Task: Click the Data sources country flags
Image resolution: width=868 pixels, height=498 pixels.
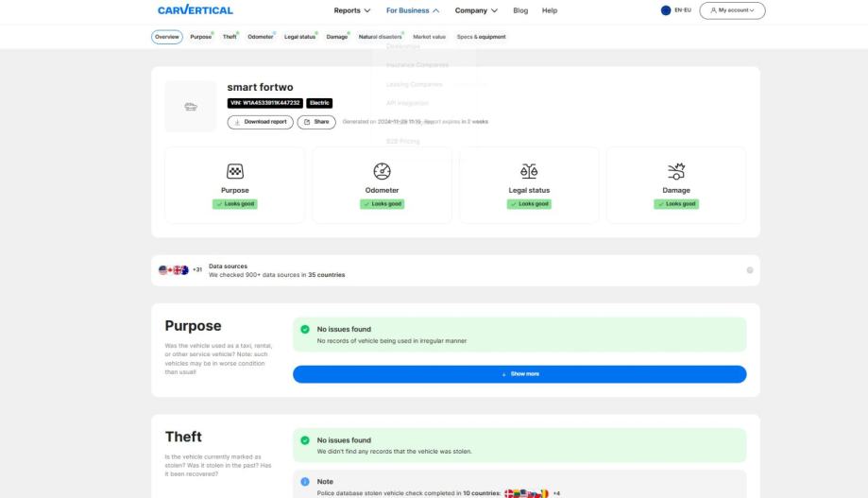Action: [174, 270]
